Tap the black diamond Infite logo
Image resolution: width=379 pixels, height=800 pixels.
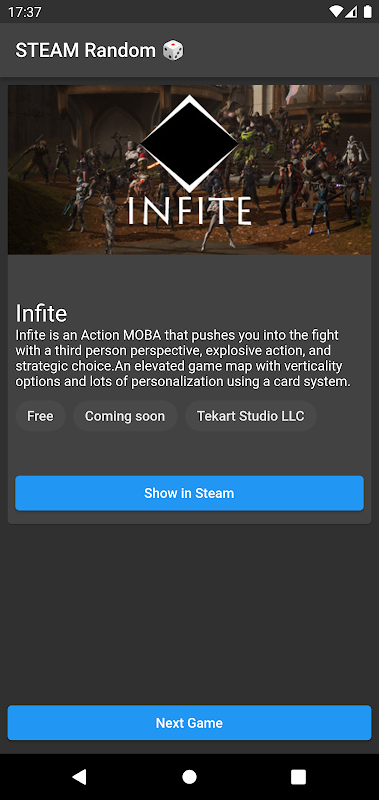[x=189, y=143]
